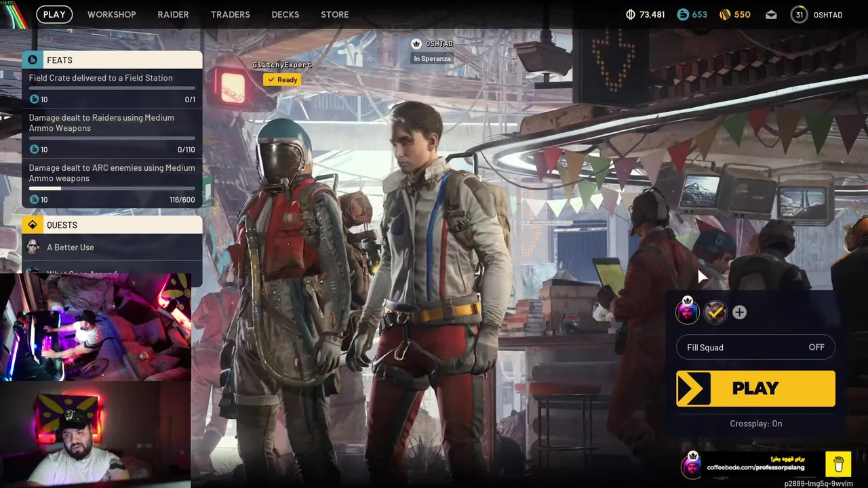Open the level 31 profile badge

[800, 14]
